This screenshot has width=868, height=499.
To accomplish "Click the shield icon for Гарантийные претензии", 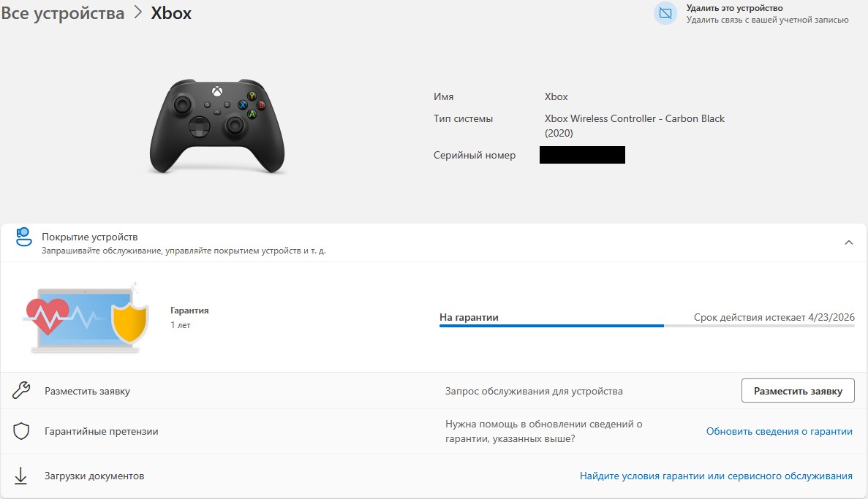I will pyautogui.click(x=21, y=431).
